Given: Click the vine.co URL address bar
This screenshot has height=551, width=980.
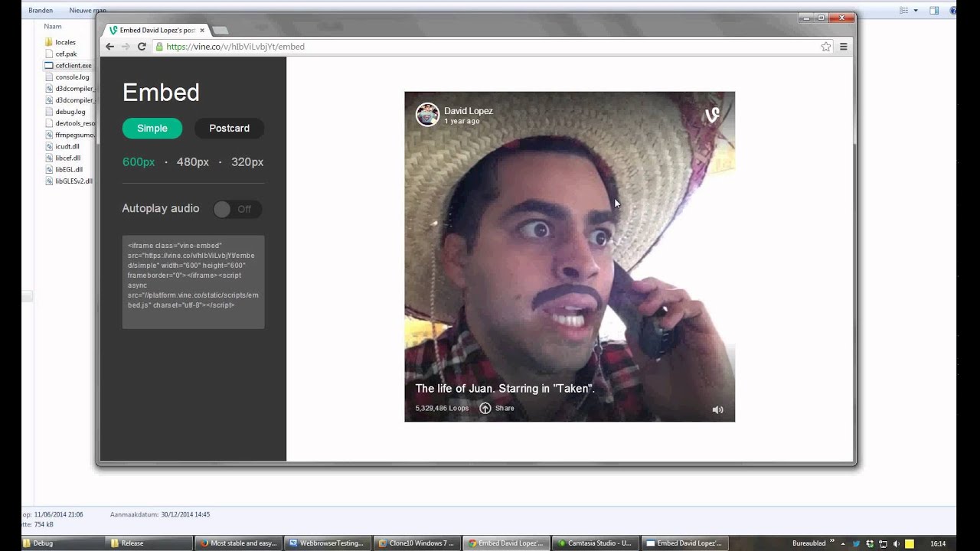Looking at the screenshot, I should 490,47.
